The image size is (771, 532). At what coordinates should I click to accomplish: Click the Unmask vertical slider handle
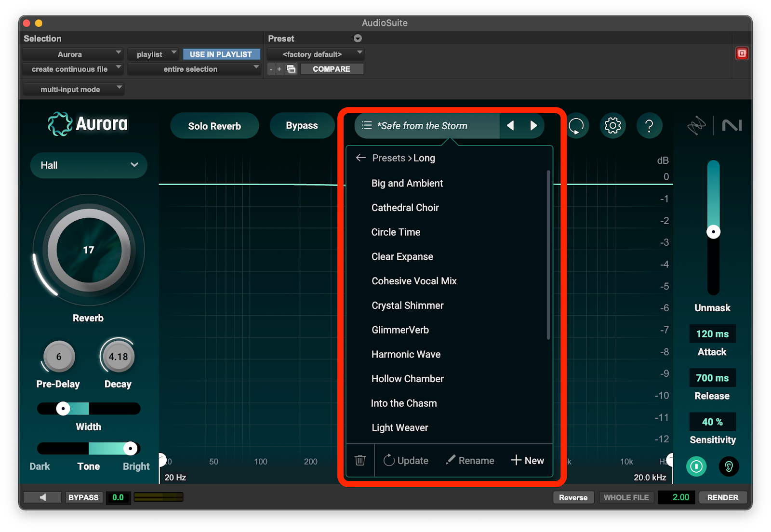coord(713,232)
